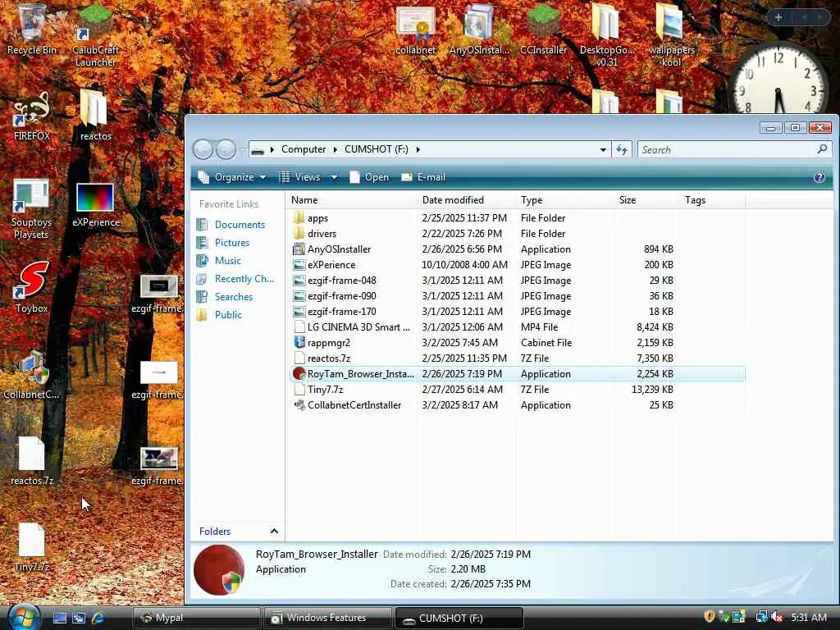Select AnyOSInstaller in the file list
This screenshot has height=630, width=840.
tap(517, 249)
